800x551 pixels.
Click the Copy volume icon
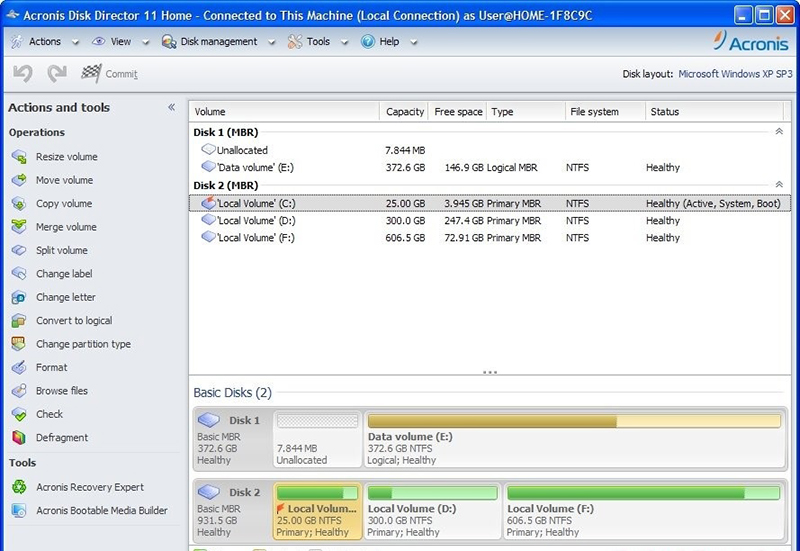click(x=19, y=204)
